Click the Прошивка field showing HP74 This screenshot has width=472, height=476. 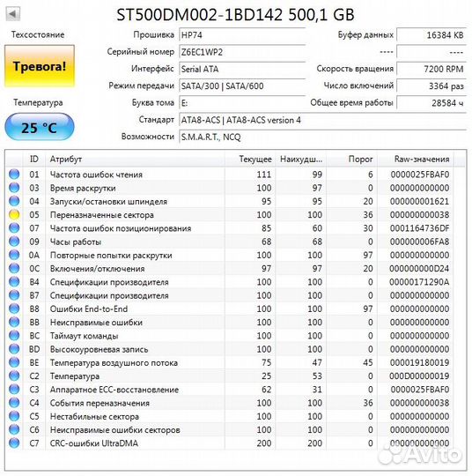point(242,35)
